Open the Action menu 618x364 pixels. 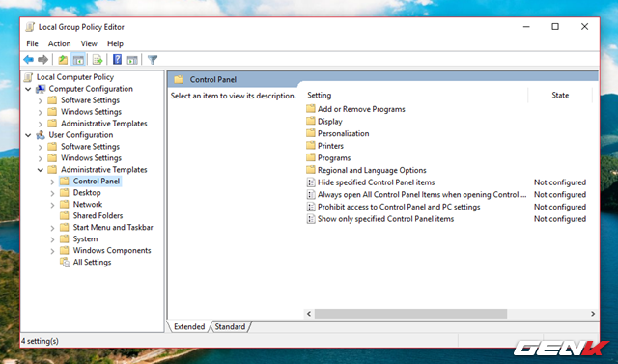click(60, 43)
